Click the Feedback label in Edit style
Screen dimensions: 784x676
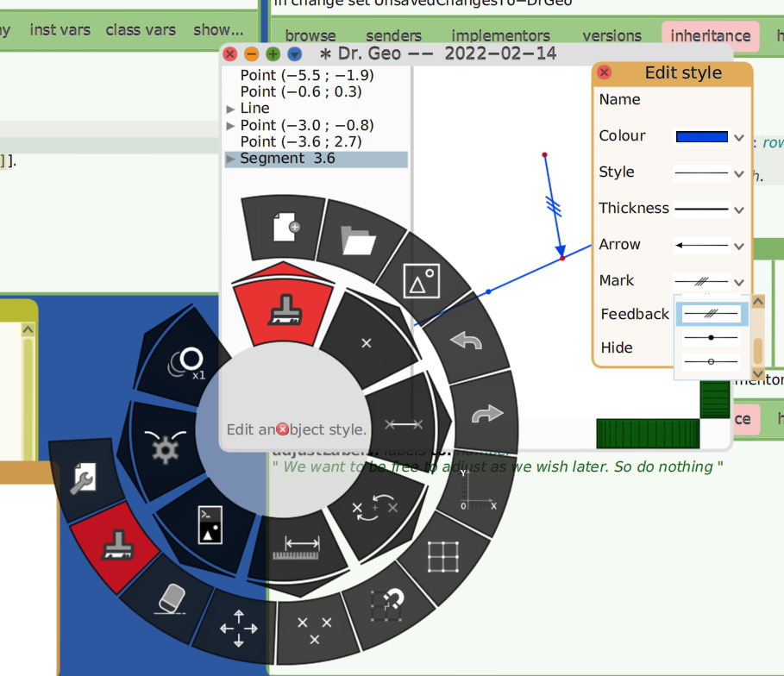coord(635,314)
